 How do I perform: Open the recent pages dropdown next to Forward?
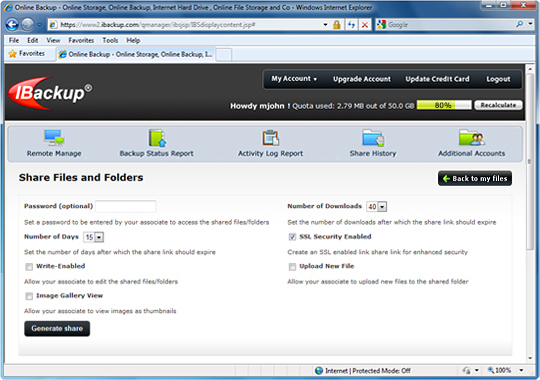pos(39,25)
